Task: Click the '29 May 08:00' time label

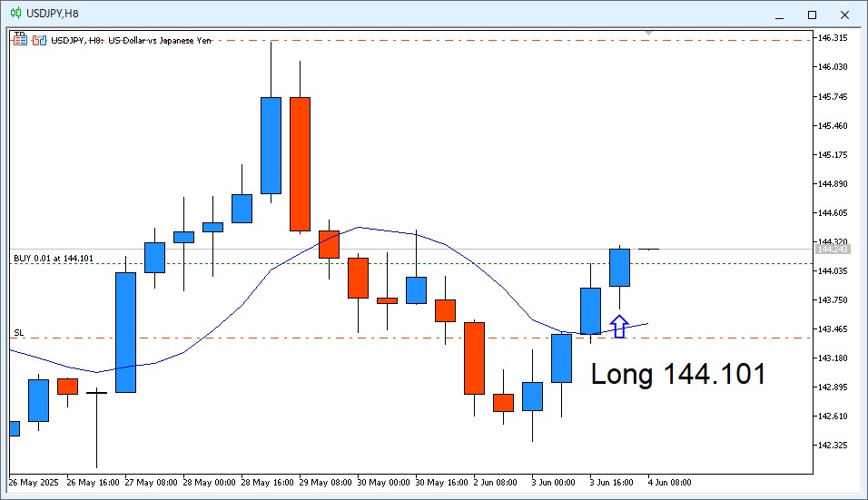Action: (x=325, y=482)
